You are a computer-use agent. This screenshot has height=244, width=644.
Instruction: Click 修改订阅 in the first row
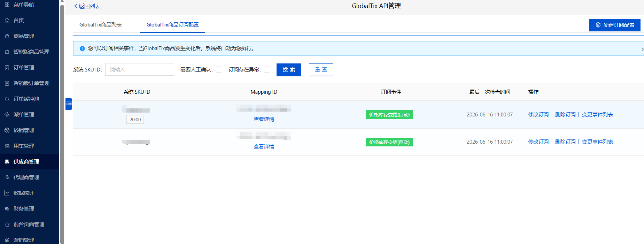538,115
